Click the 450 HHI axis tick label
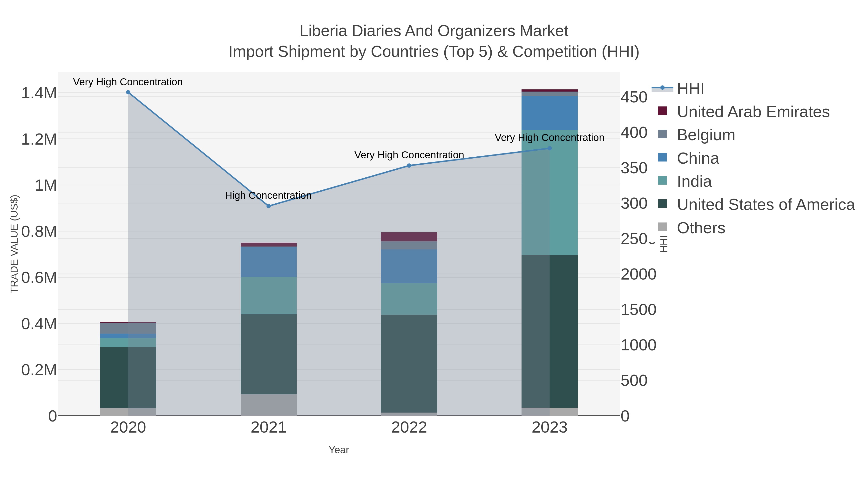The image size is (868, 488). pos(634,97)
